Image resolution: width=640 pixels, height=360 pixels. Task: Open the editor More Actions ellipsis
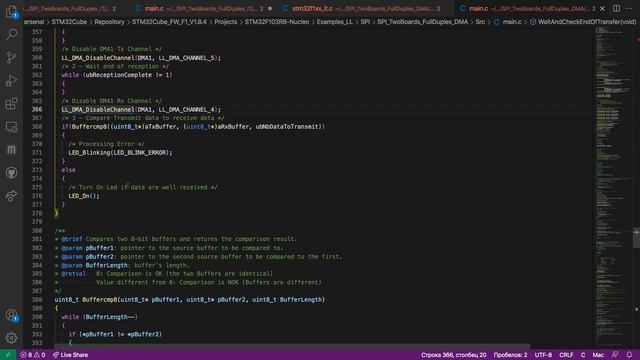pyautogui.click(x=629, y=8)
